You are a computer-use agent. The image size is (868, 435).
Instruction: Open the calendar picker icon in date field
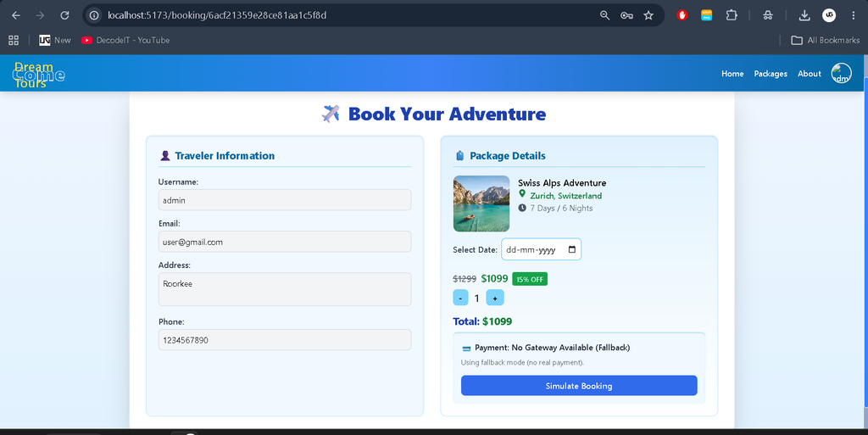[572, 249]
